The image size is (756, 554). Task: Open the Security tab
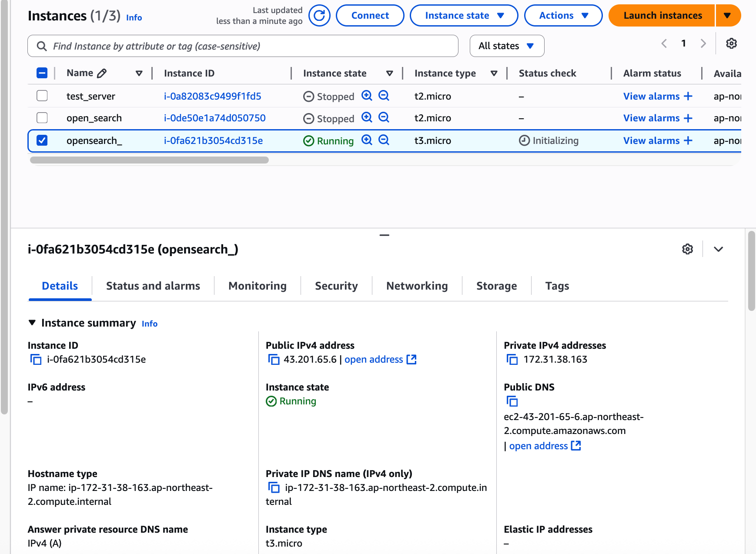coord(336,286)
